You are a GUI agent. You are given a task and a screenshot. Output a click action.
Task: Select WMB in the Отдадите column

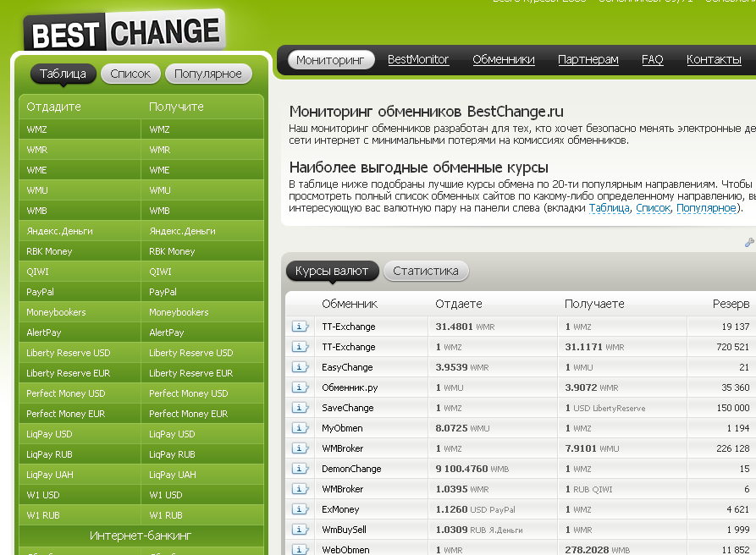pyautogui.click(x=80, y=211)
